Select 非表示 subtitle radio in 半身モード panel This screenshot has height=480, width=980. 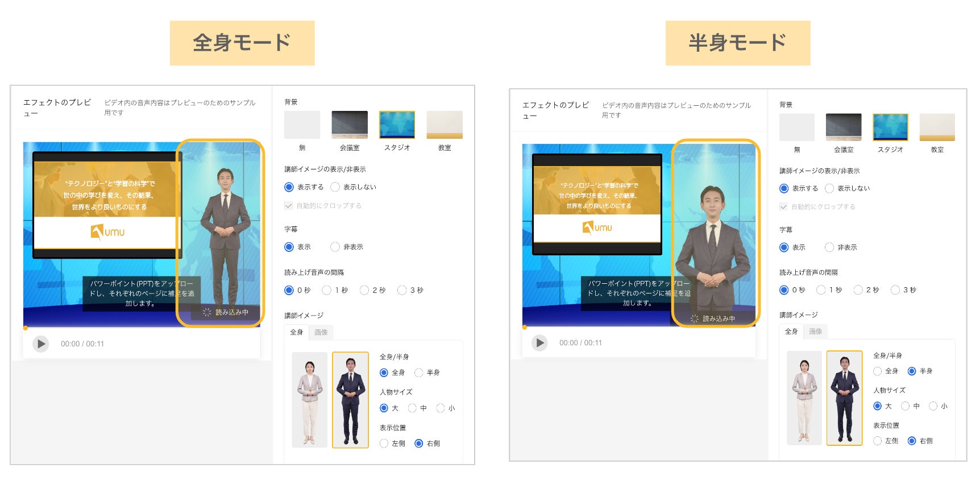[829, 247]
